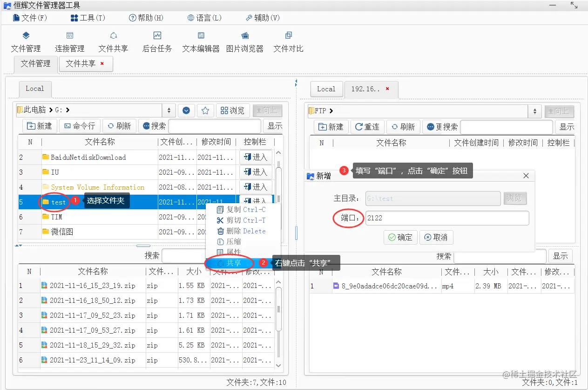Open the 帮助(H) menu
588x390 pixels.
146,18
